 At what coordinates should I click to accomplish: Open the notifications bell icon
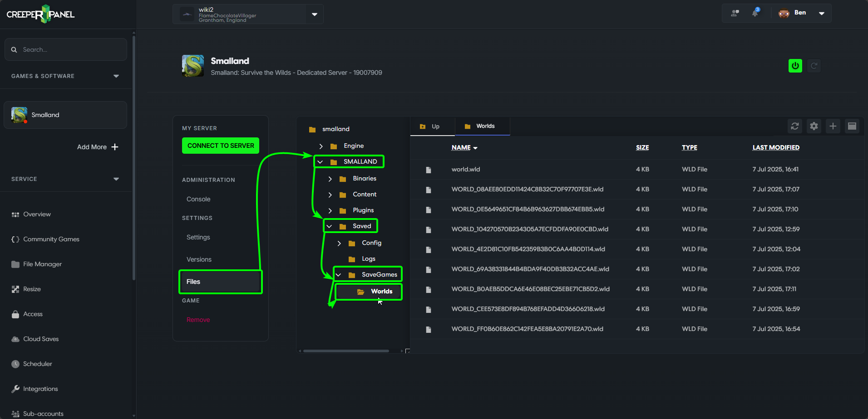(755, 13)
